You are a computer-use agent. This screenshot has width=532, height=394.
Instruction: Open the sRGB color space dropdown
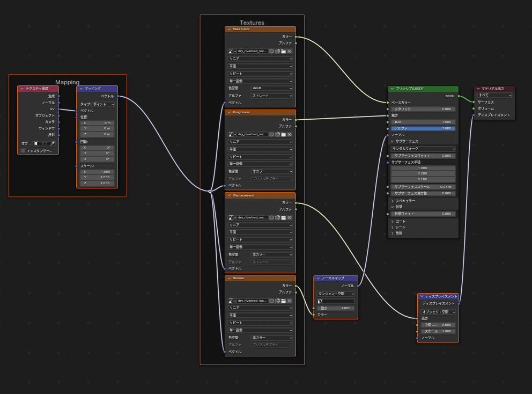[272, 88]
